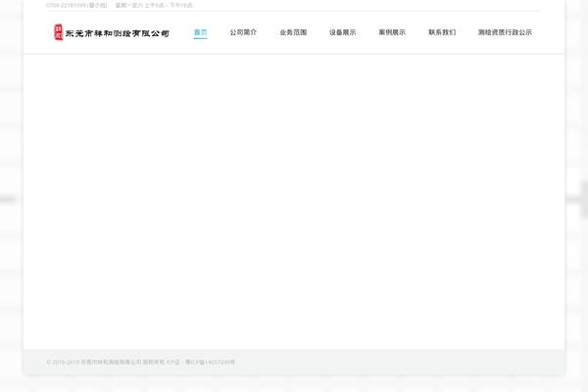Click the business hours text in top bar
This screenshot has height=392, width=588.
tap(154, 5)
